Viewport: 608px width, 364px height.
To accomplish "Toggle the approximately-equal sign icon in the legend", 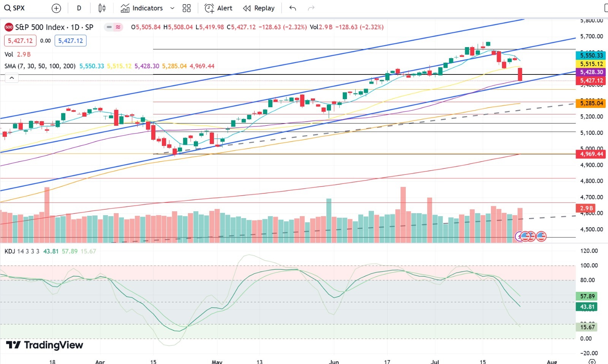I will (118, 27).
